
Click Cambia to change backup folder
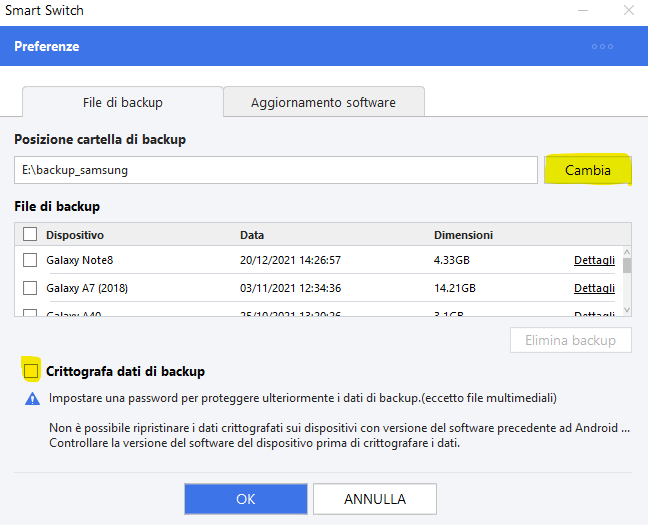(588, 170)
